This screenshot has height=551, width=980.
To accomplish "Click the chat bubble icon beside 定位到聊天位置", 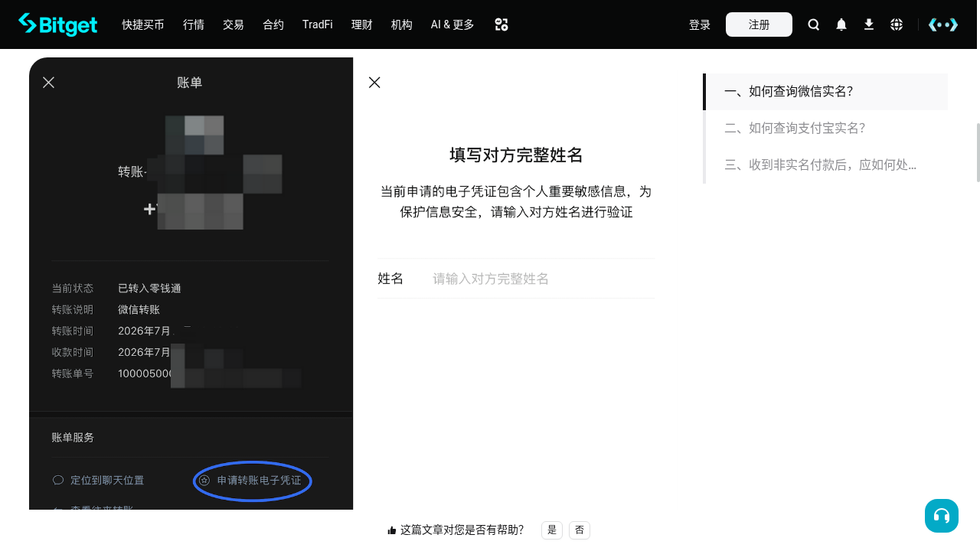I will [x=58, y=481].
